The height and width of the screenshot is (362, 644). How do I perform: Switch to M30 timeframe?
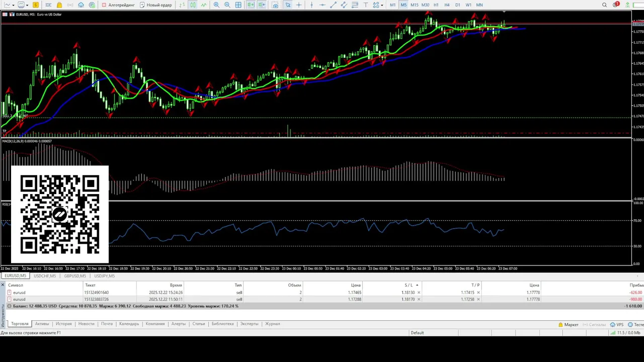[x=425, y=5]
